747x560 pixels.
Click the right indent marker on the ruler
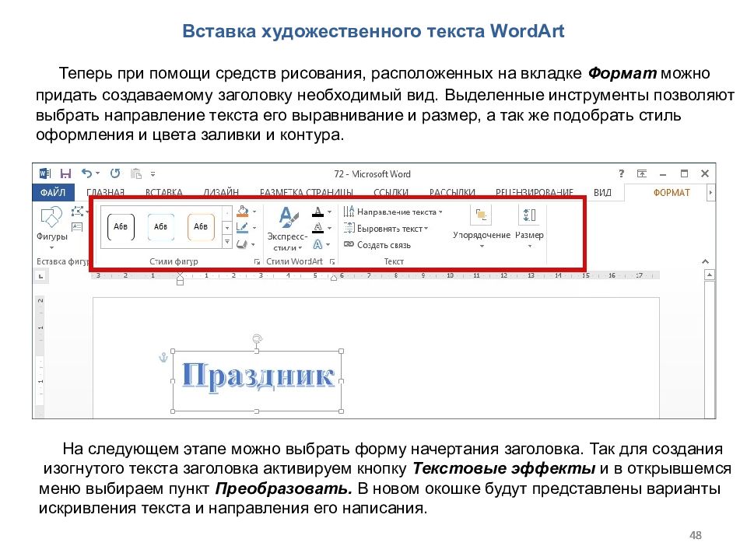point(334,278)
